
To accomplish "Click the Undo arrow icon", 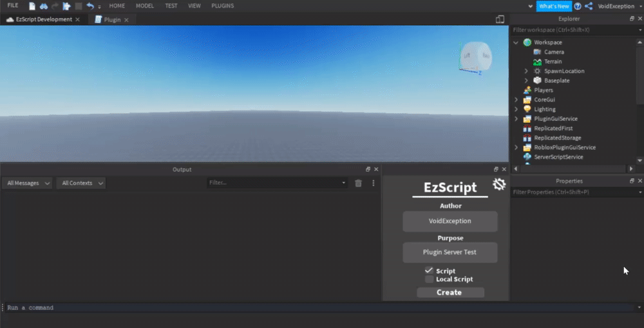I will pos(90,6).
